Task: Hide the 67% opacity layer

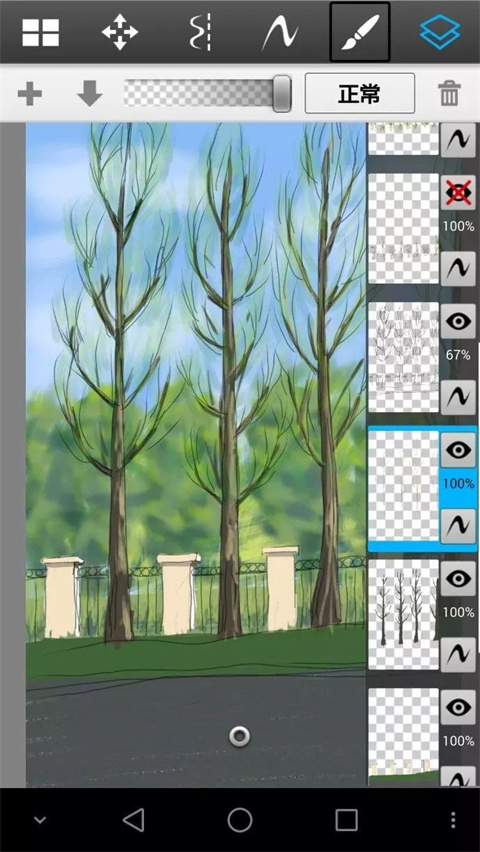Action: coord(458,322)
